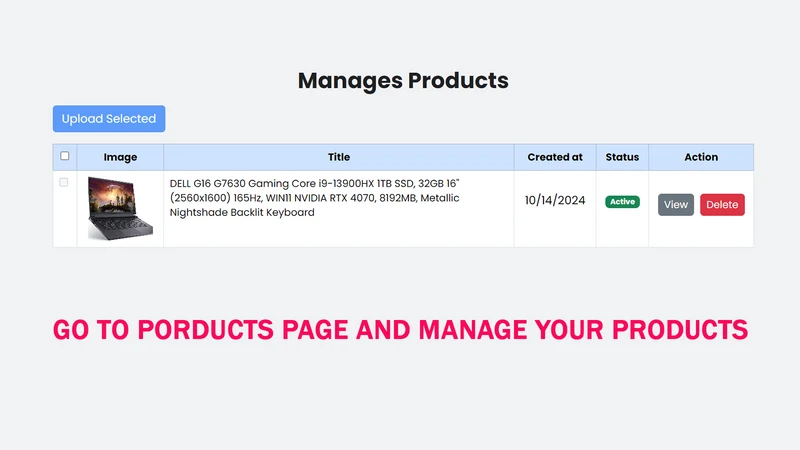Click the DELL G16 G7630 product title text
Viewport: 800px width, 450px height.
click(314, 198)
